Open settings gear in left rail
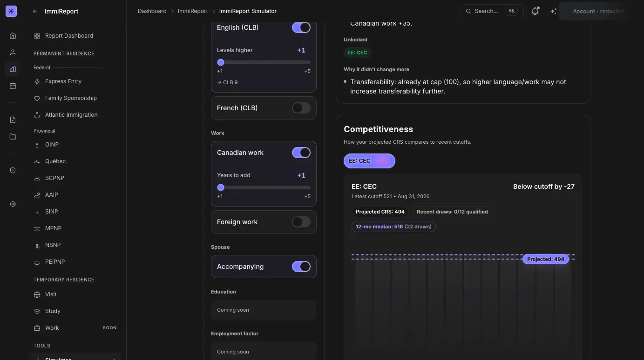Image resolution: width=644 pixels, height=360 pixels. pyautogui.click(x=13, y=204)
